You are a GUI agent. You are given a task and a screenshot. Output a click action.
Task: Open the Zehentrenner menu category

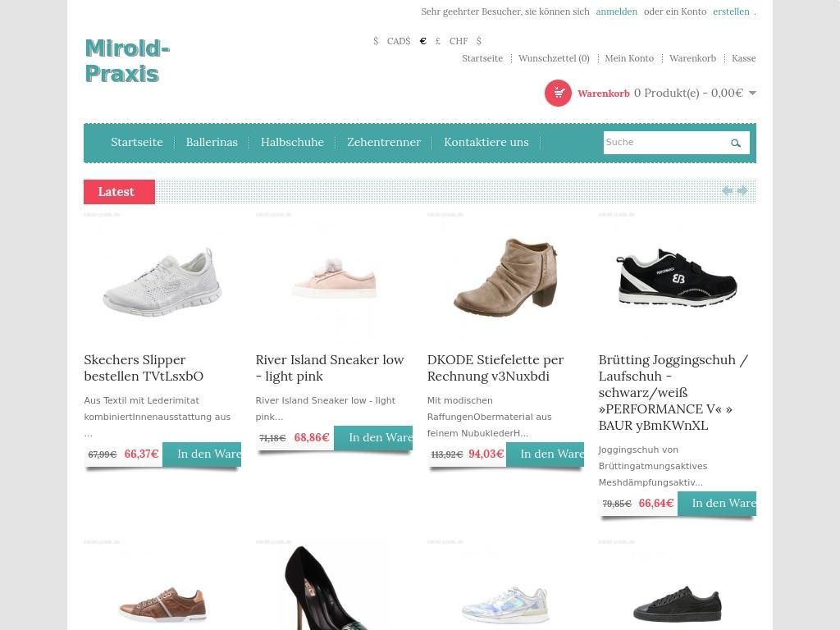[x=384, y=143]
